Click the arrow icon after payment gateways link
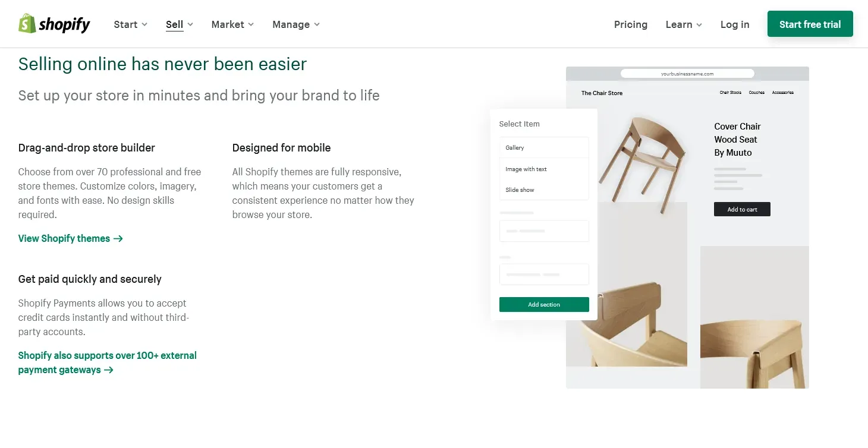 tap(109, 370)
